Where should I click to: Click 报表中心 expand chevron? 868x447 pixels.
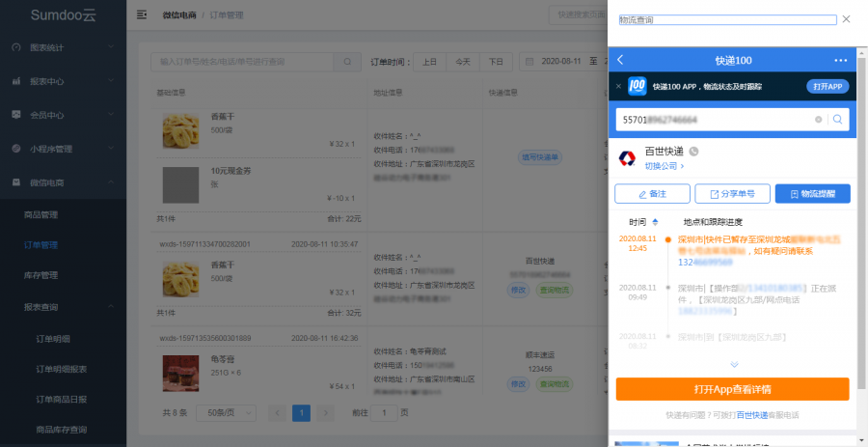pos(111,81)
